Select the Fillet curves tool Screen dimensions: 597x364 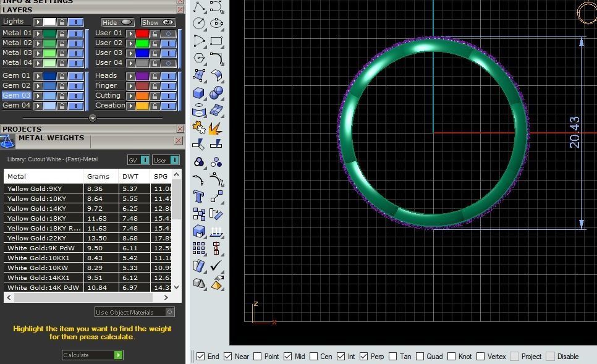click(x=216, y=58)
